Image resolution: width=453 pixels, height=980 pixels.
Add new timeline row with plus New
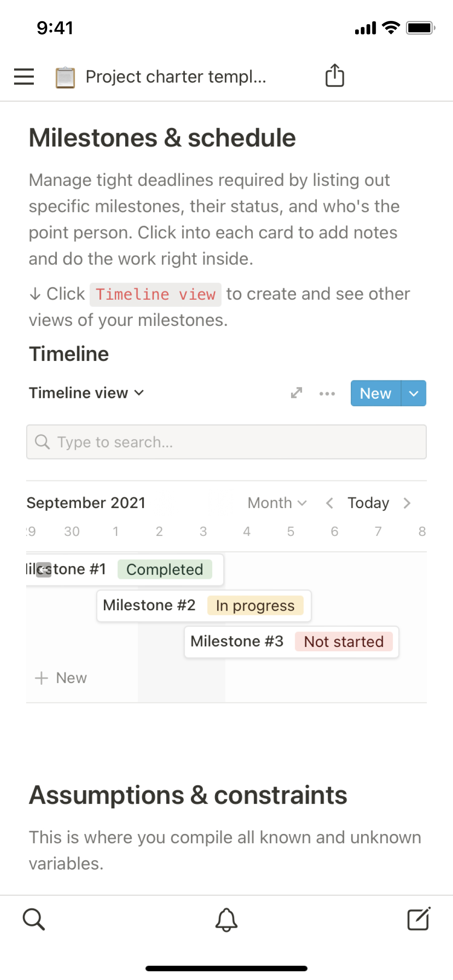pyautogui.click(x=61, y=678)
